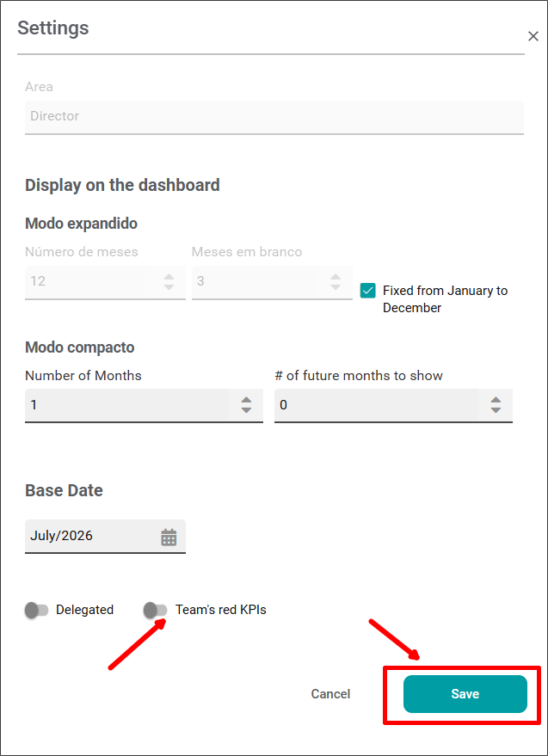Click the Base Date July/2026 field
548x756 pixels.
point(105,536)
